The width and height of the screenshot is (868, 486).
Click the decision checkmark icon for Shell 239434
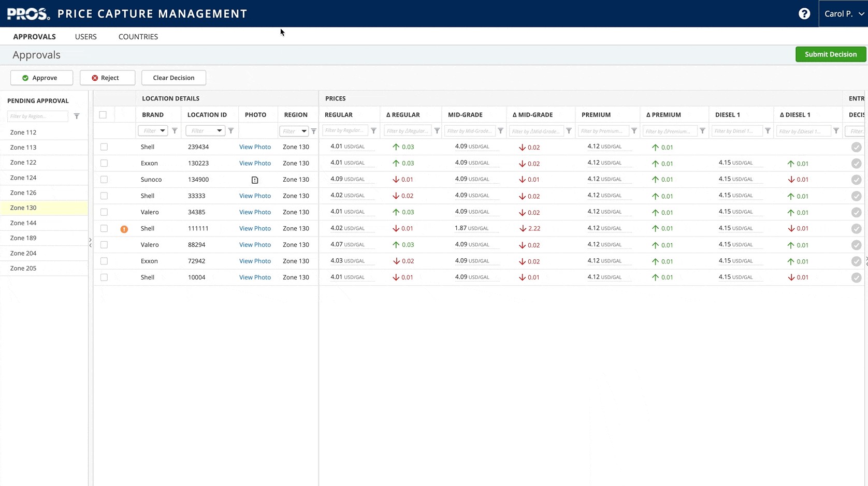[x=856, y=147]
